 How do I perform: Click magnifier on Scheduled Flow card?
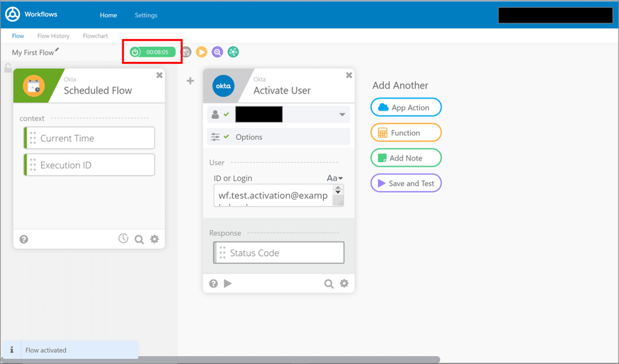139,239
